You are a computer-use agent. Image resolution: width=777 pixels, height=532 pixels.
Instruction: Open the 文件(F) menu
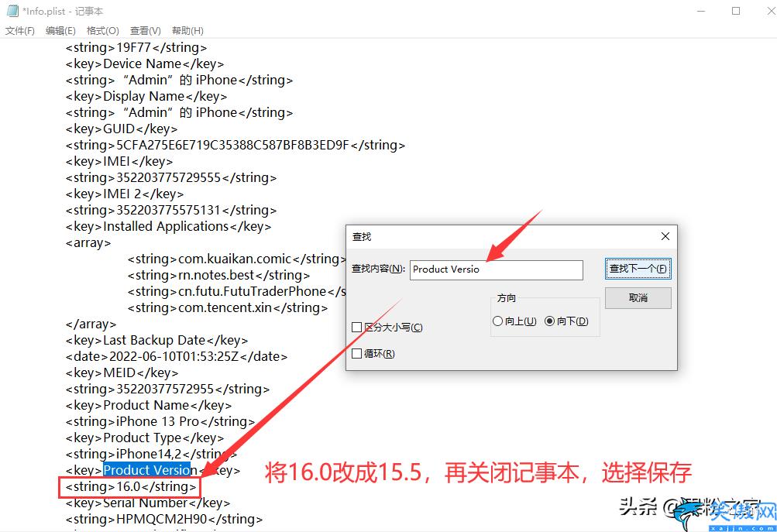pos(20,31)
